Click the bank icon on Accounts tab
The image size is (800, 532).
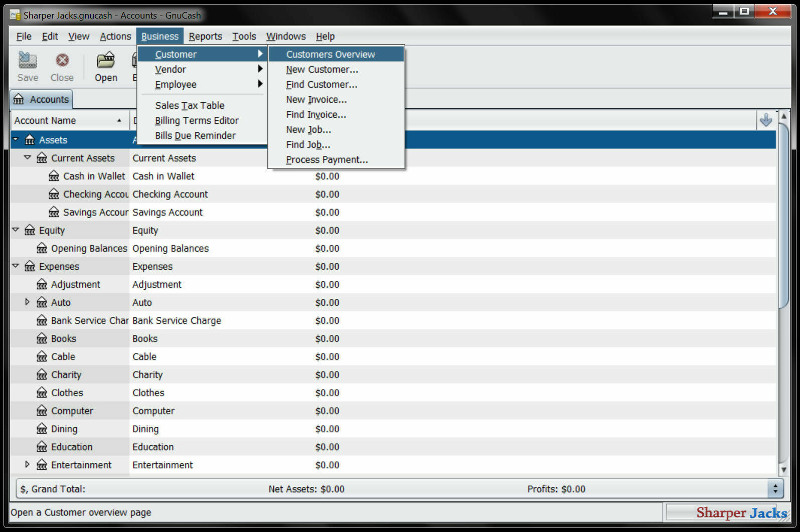[x=19, y=99]
